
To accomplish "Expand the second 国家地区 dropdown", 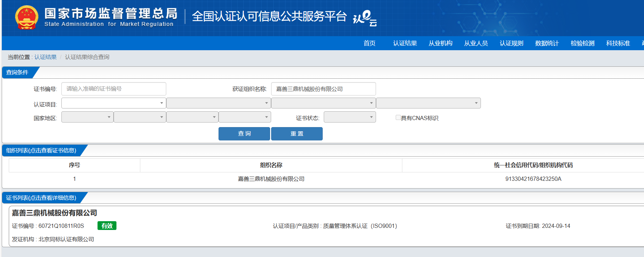I will click(140, 117).
